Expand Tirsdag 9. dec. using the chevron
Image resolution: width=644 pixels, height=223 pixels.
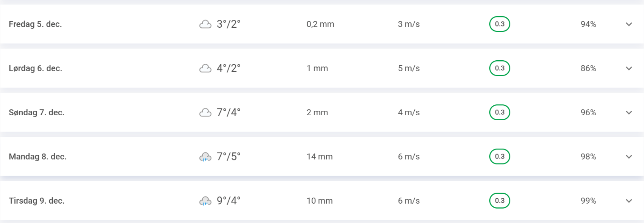point(629,201)
